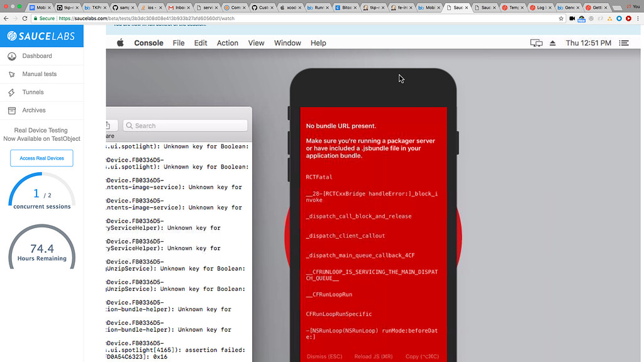Click the Sauce Labs logo
Image resolution: width=644 pixels, height=362 pixels.
[x=38, y=36]
